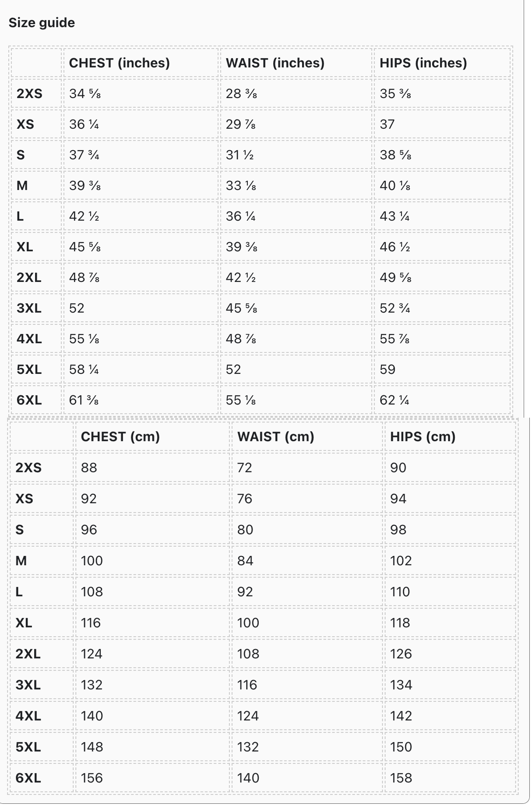Click the 5XL hips value 59
The image size is (532, 806).
388,370
